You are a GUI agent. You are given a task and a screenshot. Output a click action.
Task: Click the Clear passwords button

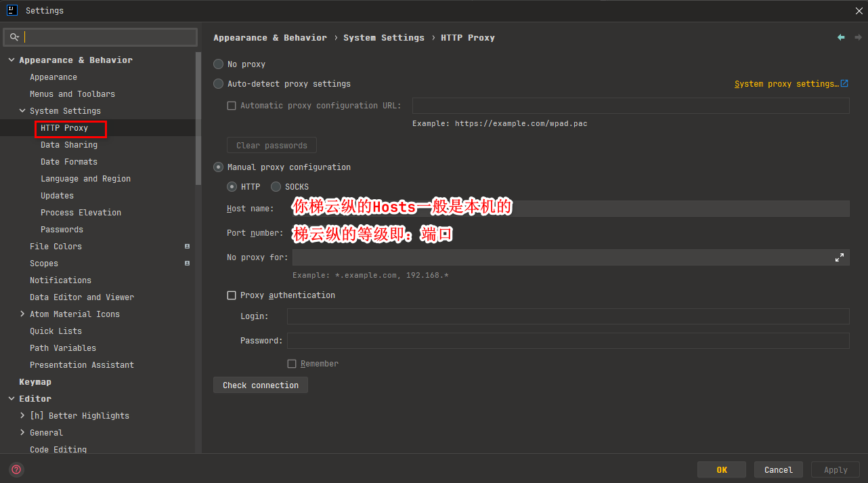pos(272,146)
